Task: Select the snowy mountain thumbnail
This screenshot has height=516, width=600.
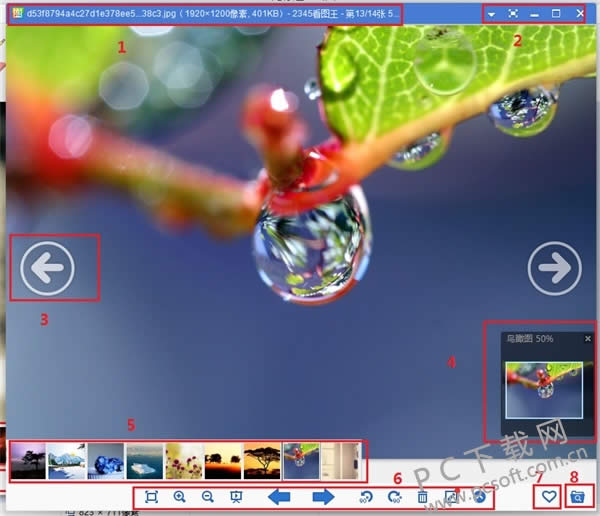Action: (67, 461)
